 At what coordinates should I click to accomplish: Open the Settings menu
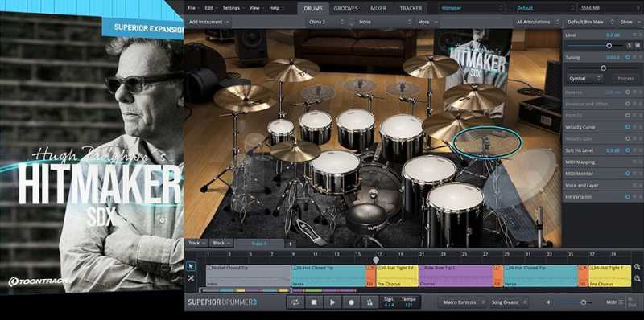(233, 8)
